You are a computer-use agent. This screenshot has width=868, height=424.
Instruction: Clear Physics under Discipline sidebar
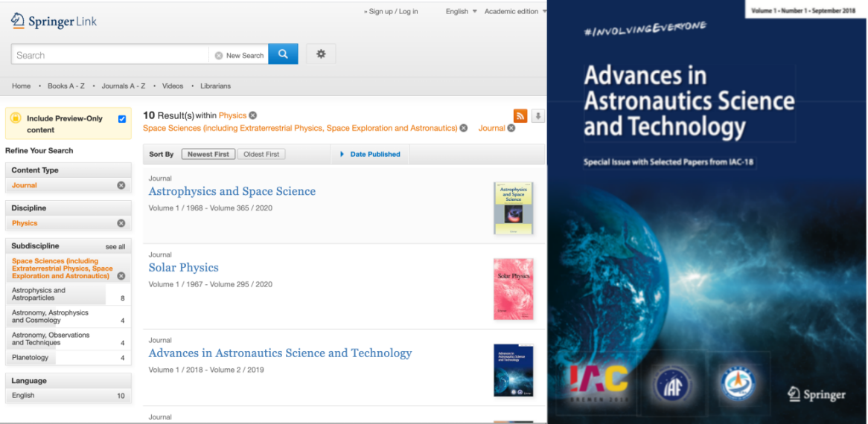(x=121, y=223)
